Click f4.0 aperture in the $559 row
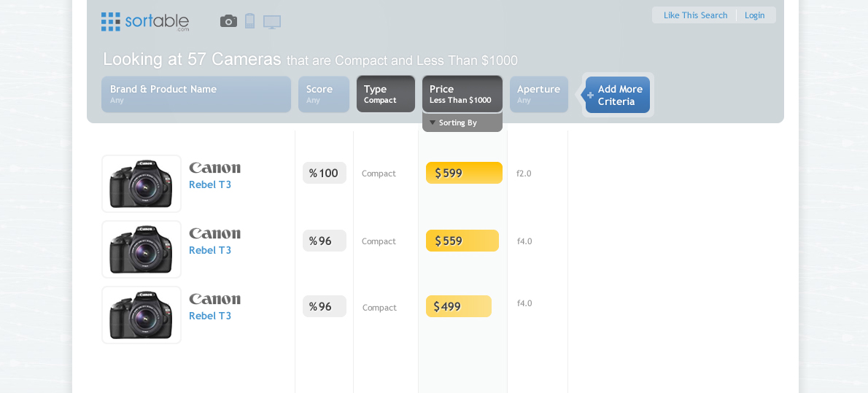The image size is (868, 393). (524, 241)
